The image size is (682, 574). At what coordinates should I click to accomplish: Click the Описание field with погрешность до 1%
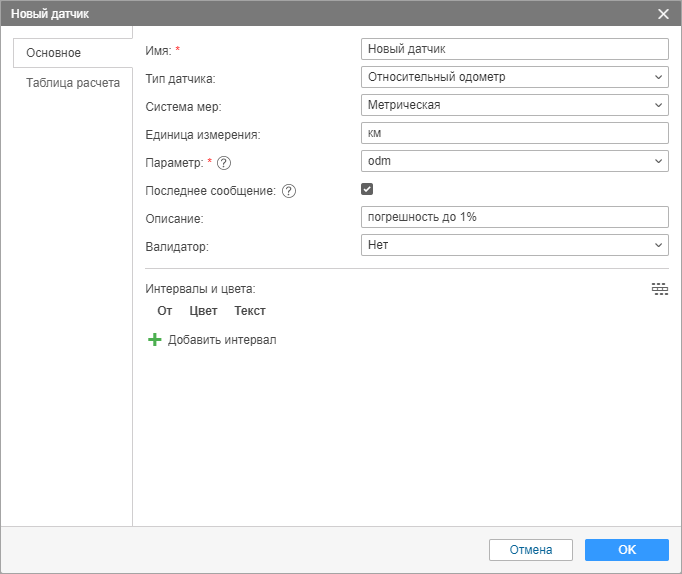click(x=515, y=217)
